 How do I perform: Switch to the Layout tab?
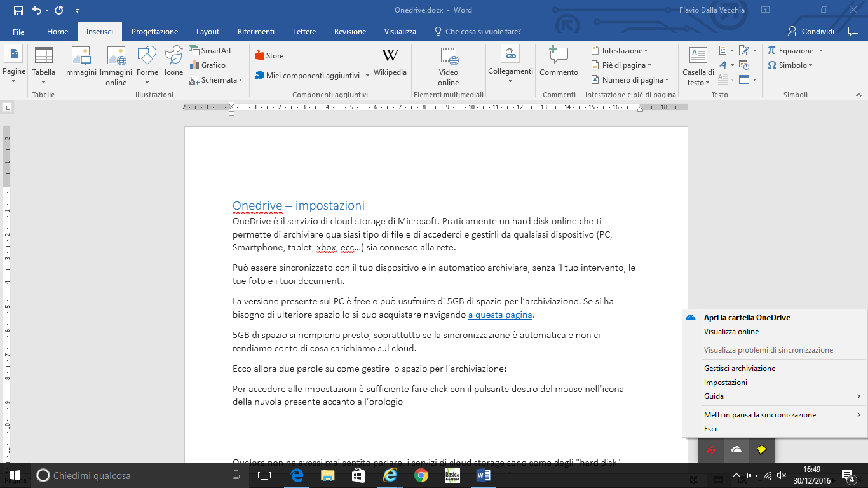tap(208, 32)
